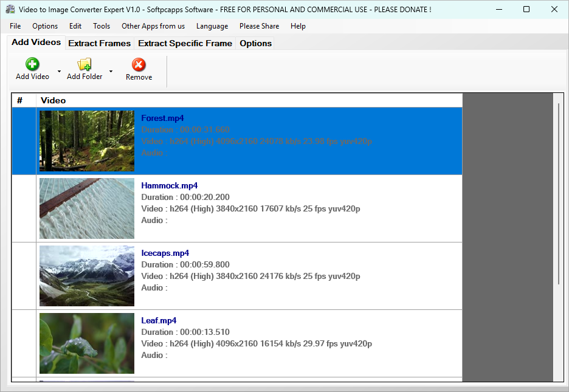This screenshot has width=569, height=392.
Task: Switch to the Extract Frames tab
Action: point(99,43)
